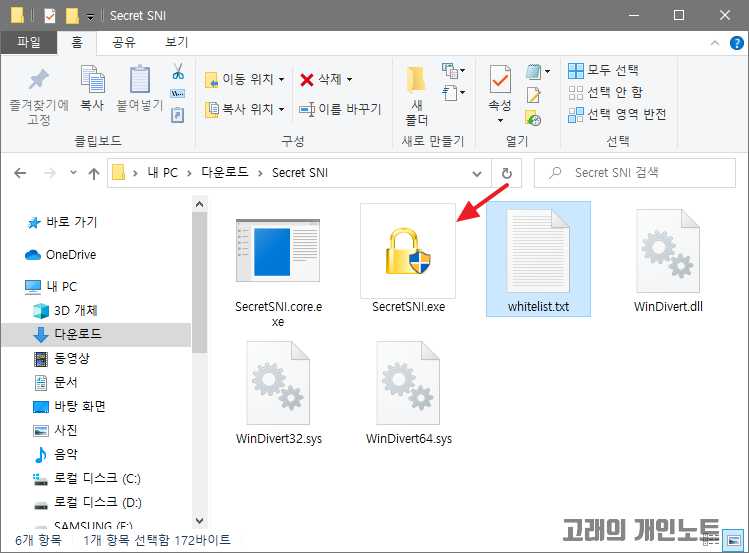The image size is (749, 553).
Task: Collapse the ribbon with chevron
Action: click(715, 43)
